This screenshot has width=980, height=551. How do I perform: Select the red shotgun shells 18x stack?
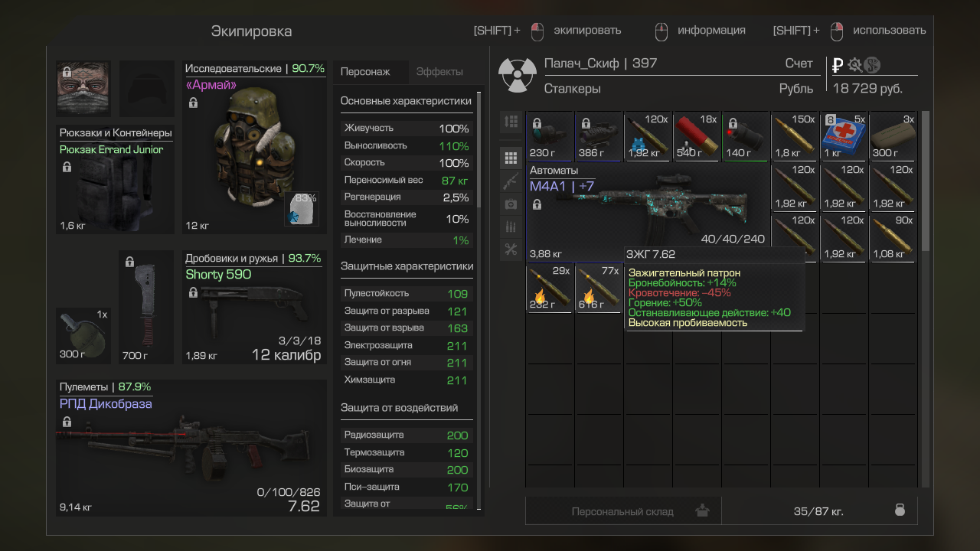click(x=697, y=136)
